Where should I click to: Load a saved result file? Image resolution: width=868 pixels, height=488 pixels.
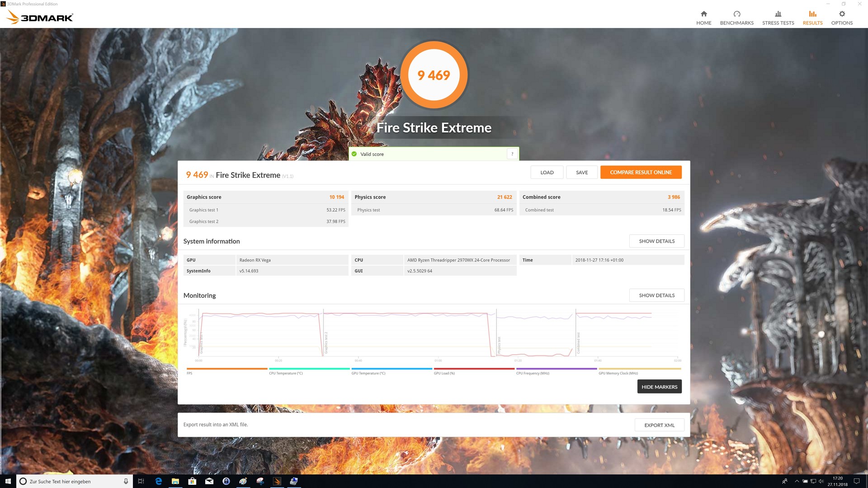(x=547, y=172)
